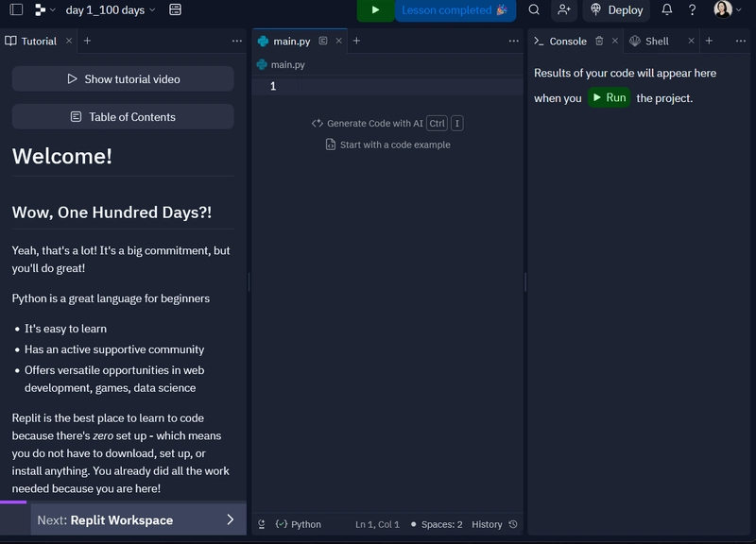Close the Shell tab
The width and height of the screenshot is (756, 544).
click(x=691, y=41)
